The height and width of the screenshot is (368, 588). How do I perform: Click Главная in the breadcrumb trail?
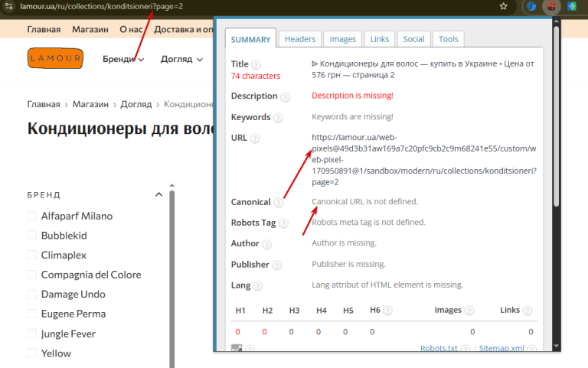pos(44,104)
